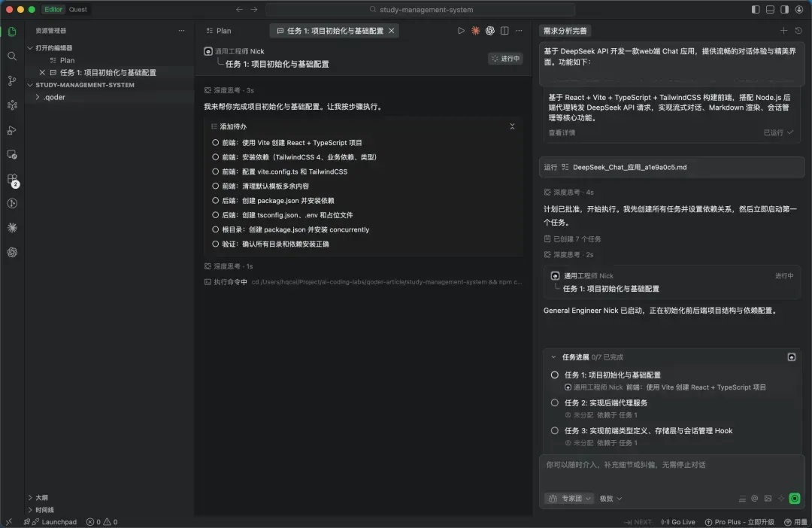Open the 专家团 mode dropdown
The height and width of the screenshot is (528, 812).
[x=569, y=498]
